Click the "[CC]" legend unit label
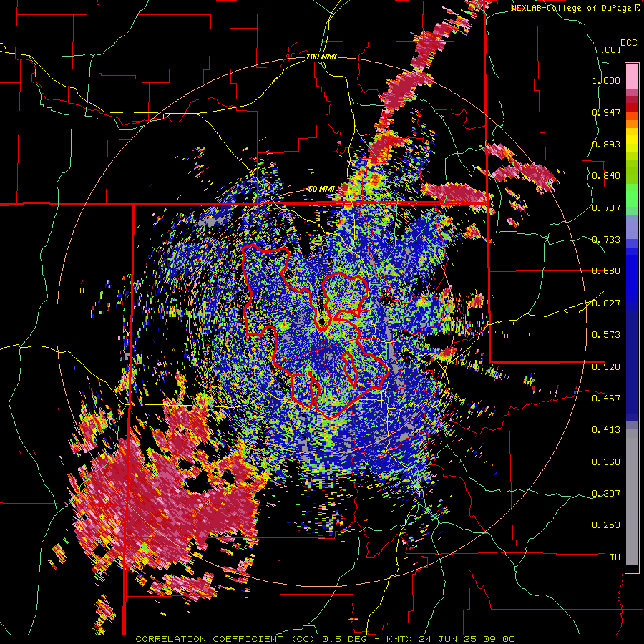644x644 pixels. pyautogui.click(x=610, y=49)
